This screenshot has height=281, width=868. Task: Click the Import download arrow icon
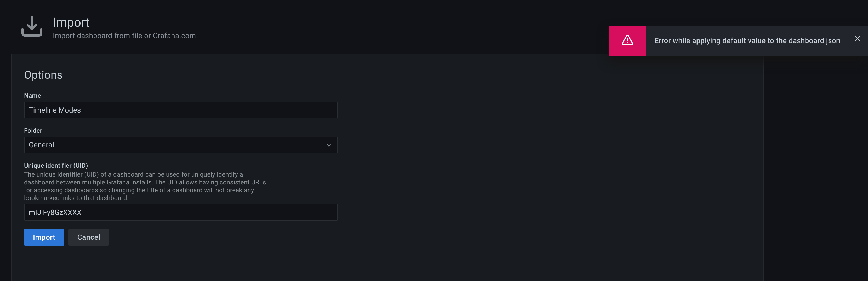31,26
